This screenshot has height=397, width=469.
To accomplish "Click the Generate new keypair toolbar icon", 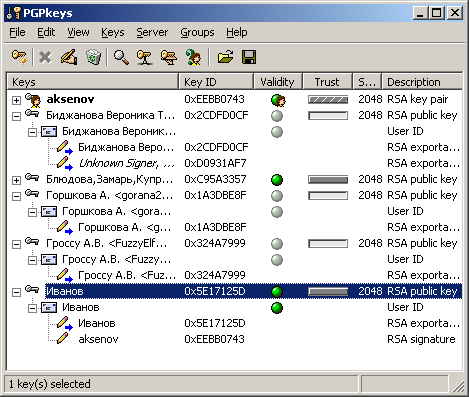I will coord(19,57).
